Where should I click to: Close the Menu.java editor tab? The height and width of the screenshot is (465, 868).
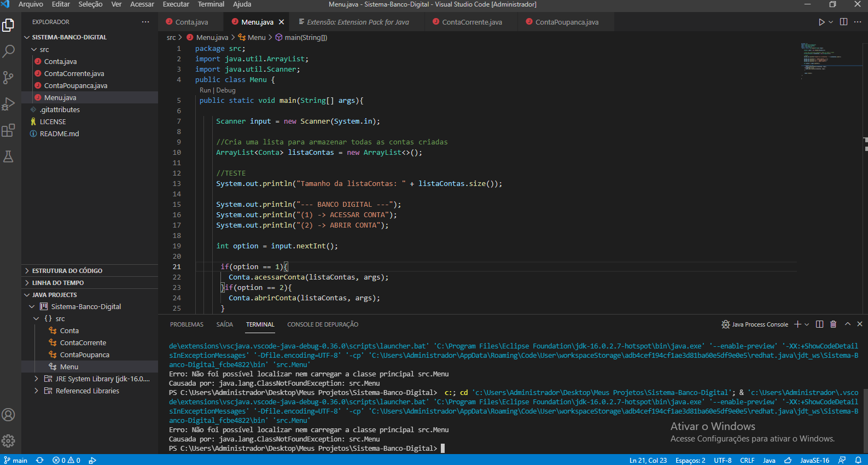281,22
